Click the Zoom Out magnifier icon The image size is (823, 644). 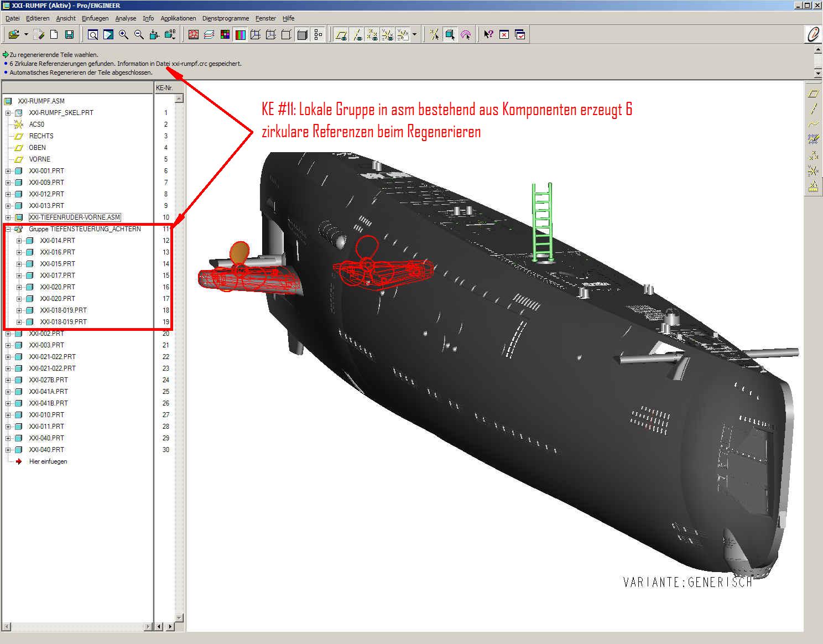click(x=139, y=35)
